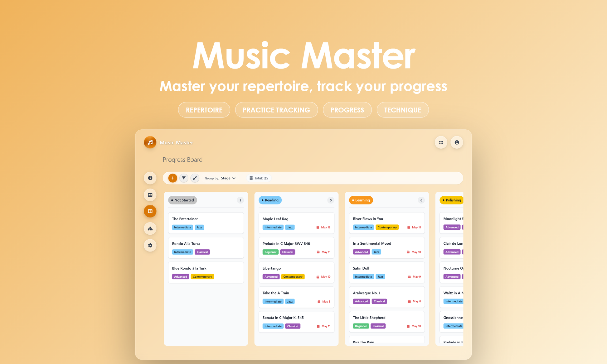Click the collapse cards arrows icon
The width and height of the screenshot is (607, 364).
(x=195, y=178)
